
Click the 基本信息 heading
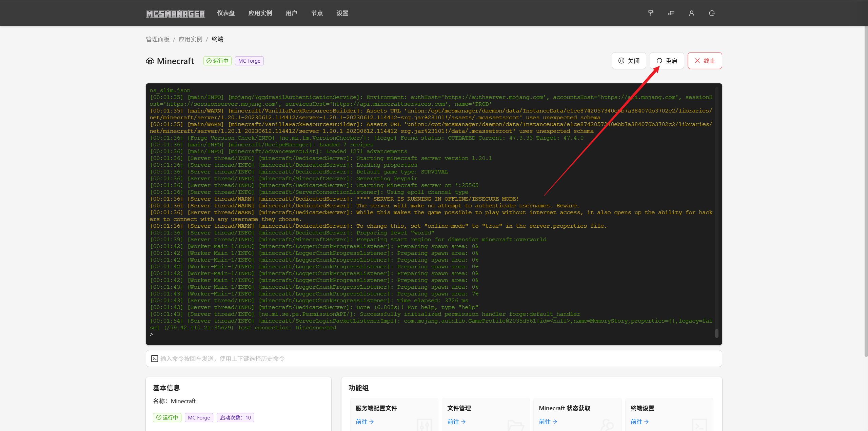pos(166,388)
